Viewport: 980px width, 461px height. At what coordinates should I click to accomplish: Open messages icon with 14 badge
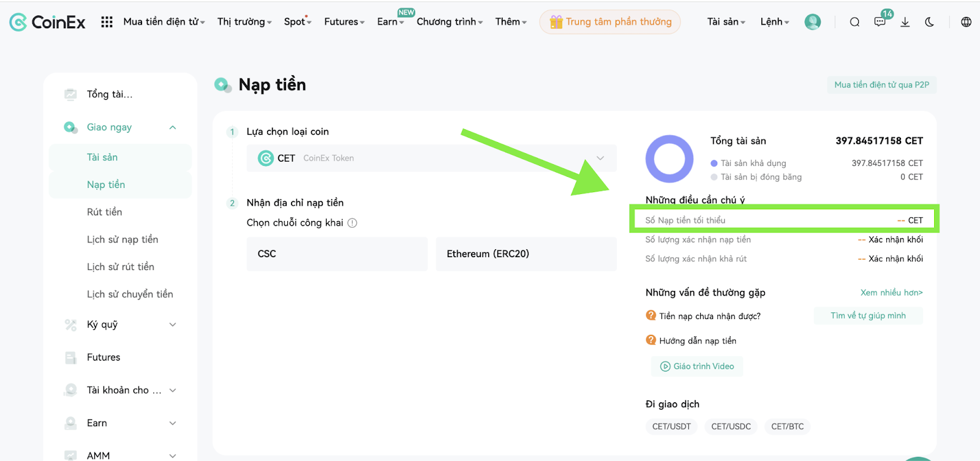click(880, 21)
